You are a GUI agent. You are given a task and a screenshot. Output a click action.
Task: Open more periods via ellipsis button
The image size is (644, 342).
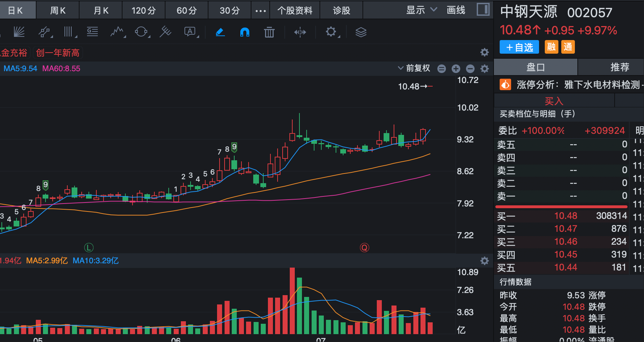[260, 11]
